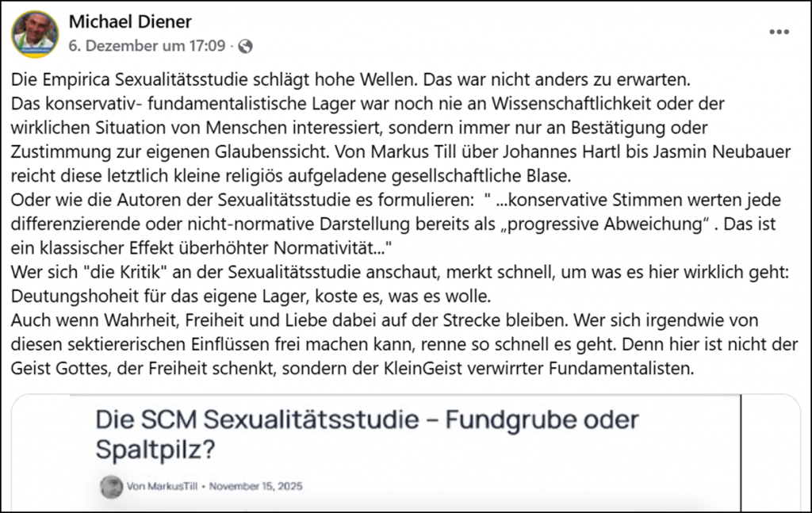Click the MarkusTill author avatar in preview
Image resolution: width=812 pixels, height=513 pixels.
111,486
